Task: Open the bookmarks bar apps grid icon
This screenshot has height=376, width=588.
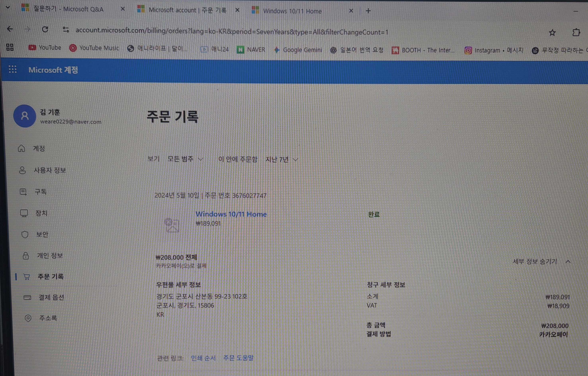Action: point(10,47)
